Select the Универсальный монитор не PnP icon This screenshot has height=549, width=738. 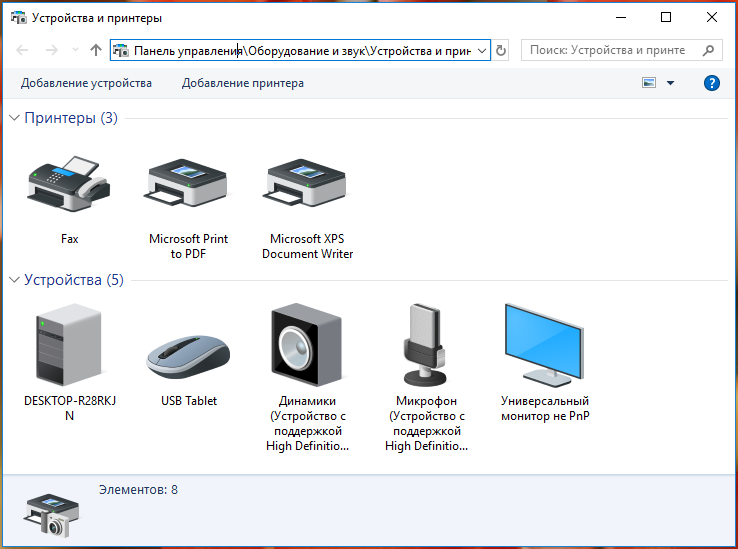[x=545, y=345]
